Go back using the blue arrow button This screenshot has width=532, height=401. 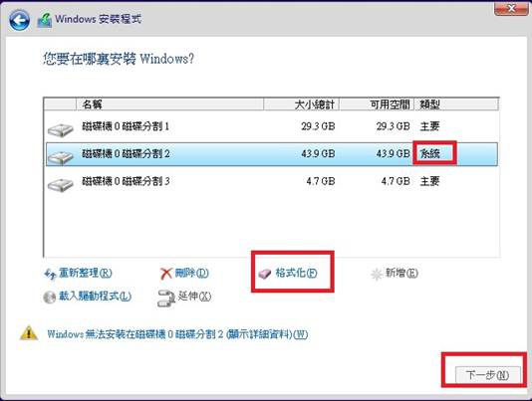[19, 20]
